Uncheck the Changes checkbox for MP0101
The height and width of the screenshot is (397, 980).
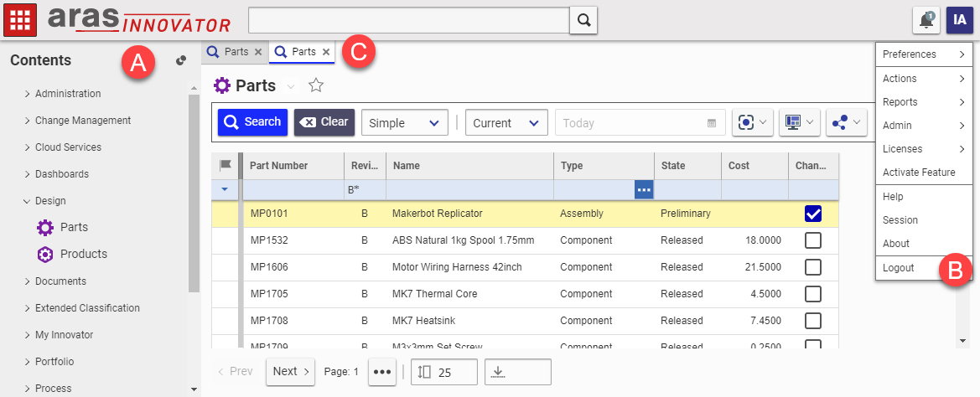(812, 214)
